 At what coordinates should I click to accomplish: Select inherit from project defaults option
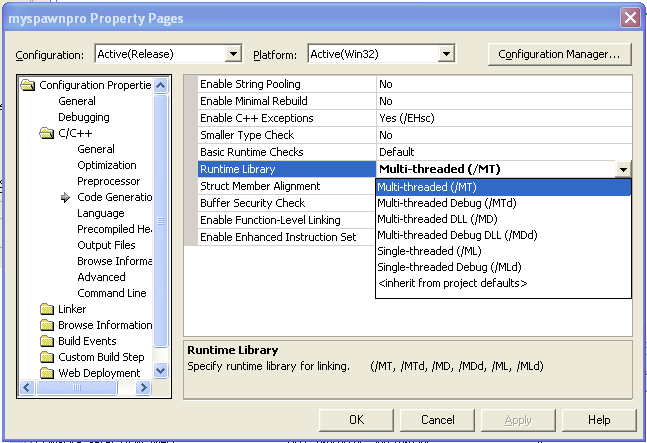click(x=451, y=283)
